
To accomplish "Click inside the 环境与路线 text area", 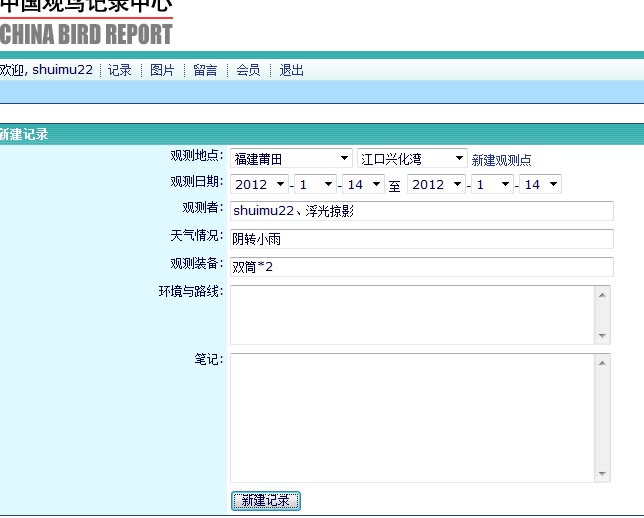I will (x=411, y=314).
